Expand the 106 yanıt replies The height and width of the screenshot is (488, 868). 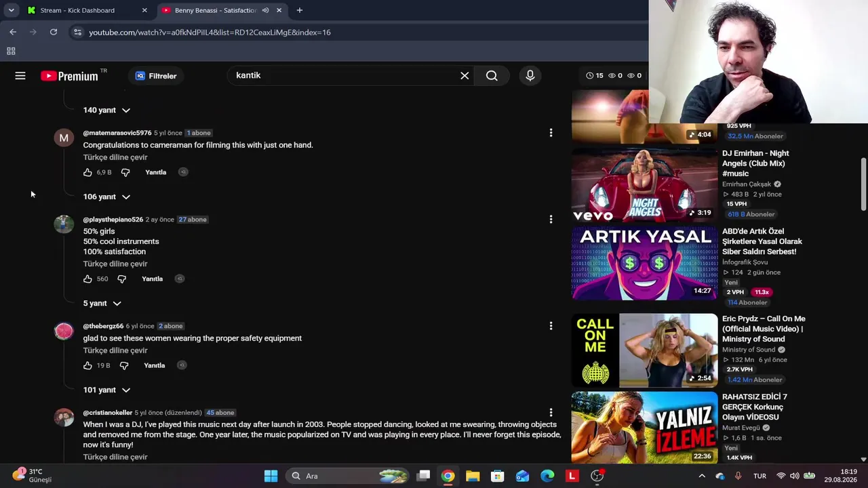click(x=106, y=197)
